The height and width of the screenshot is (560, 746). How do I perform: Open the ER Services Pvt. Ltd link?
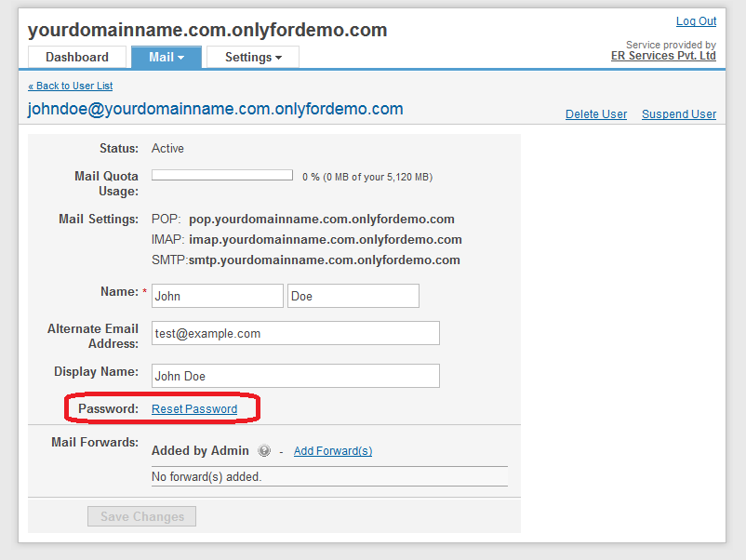[x=663, y=56]
